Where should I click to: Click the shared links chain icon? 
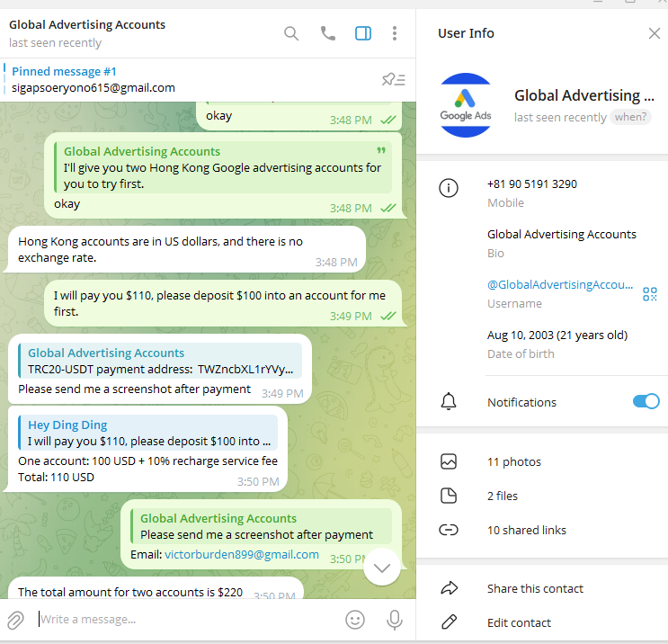pyautogui.click(x=449, y=530)
